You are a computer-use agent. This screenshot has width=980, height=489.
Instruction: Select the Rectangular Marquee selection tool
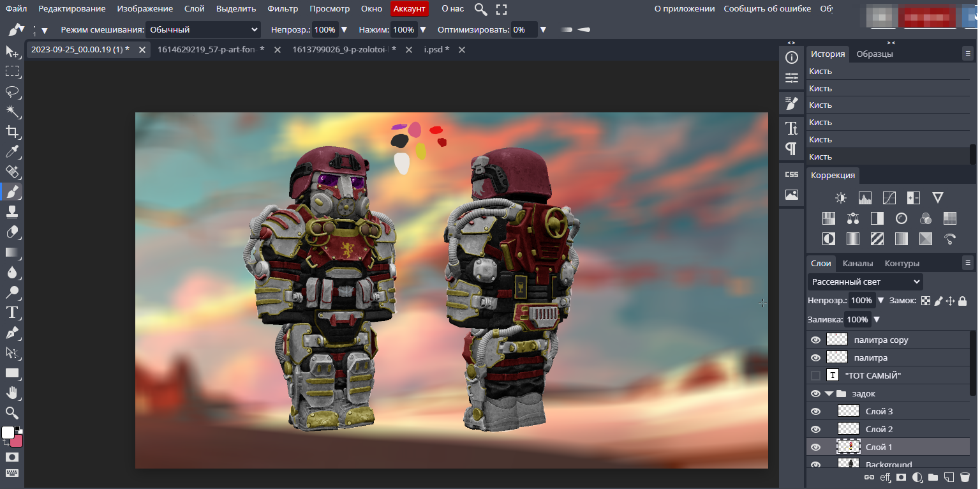click(x=12, y=71)
